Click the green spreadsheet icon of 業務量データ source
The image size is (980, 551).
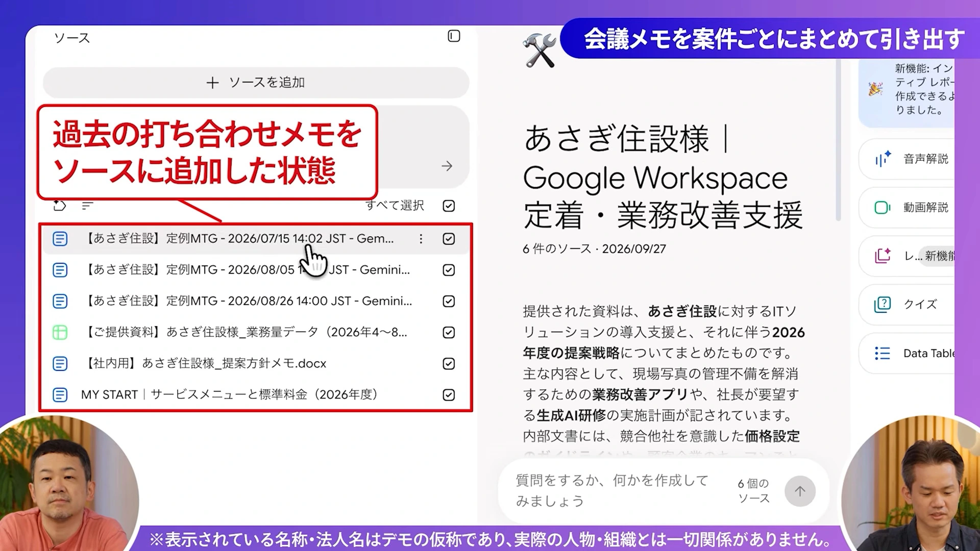pyautogui.click(x=60, y=333)
